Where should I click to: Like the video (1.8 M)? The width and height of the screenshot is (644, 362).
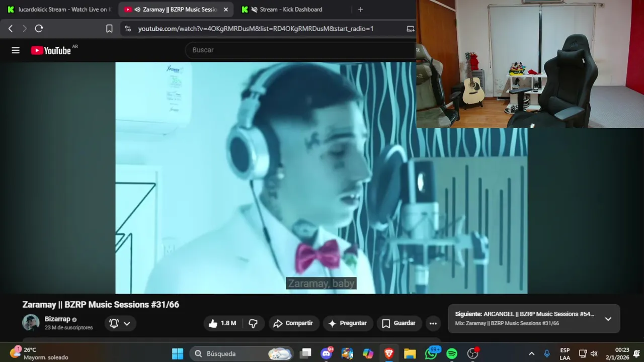[x=222, y=323]
